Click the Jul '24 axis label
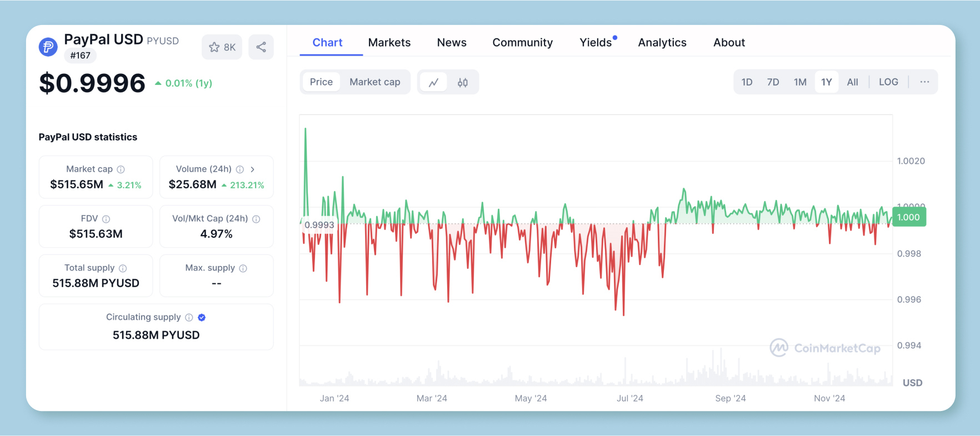Image resolution: width=980 pixels, height=436 pixels. pyautogui.click(x=629, y=398)
